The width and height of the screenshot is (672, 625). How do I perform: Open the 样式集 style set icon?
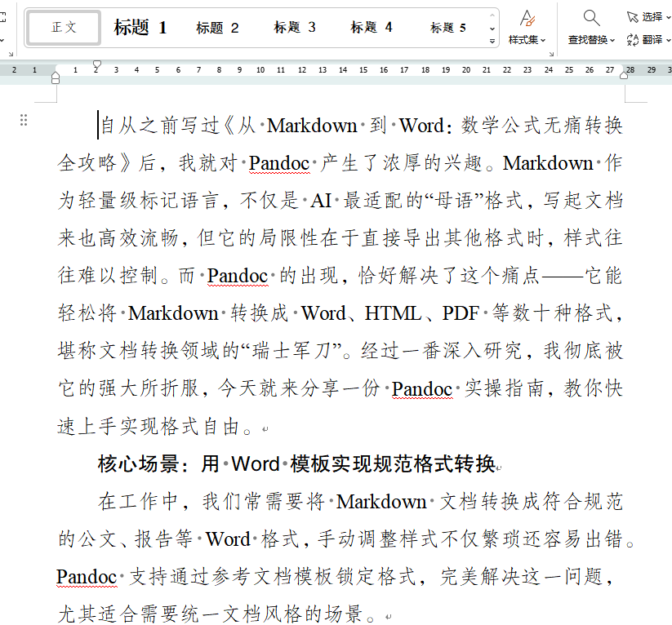(527, 19)
